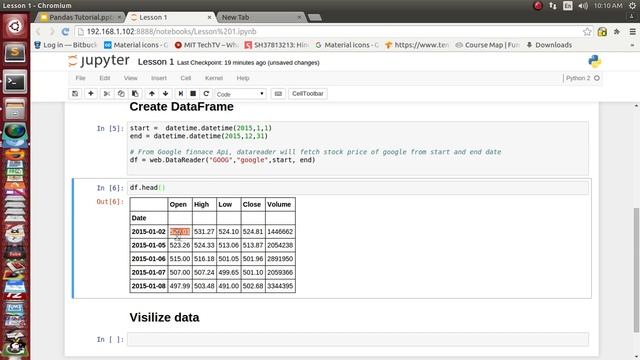
Task: Open the system volume indicator
Action: [583, 6]
